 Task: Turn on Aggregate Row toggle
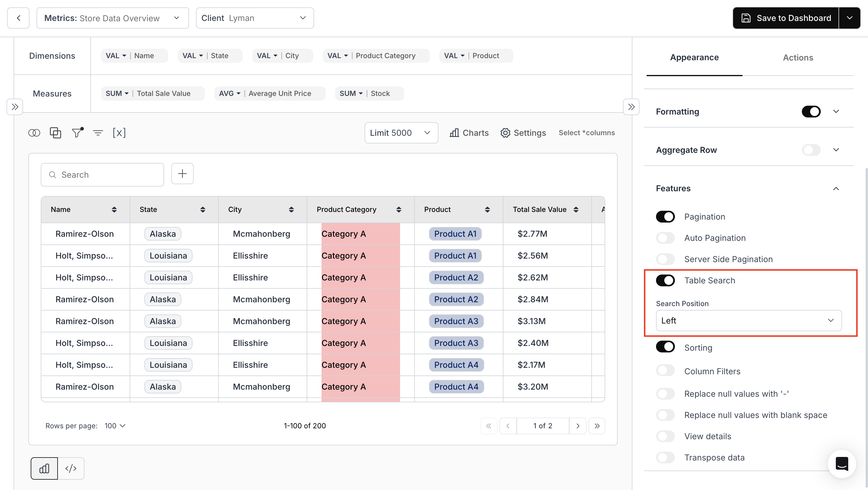[x=811, y=150]
